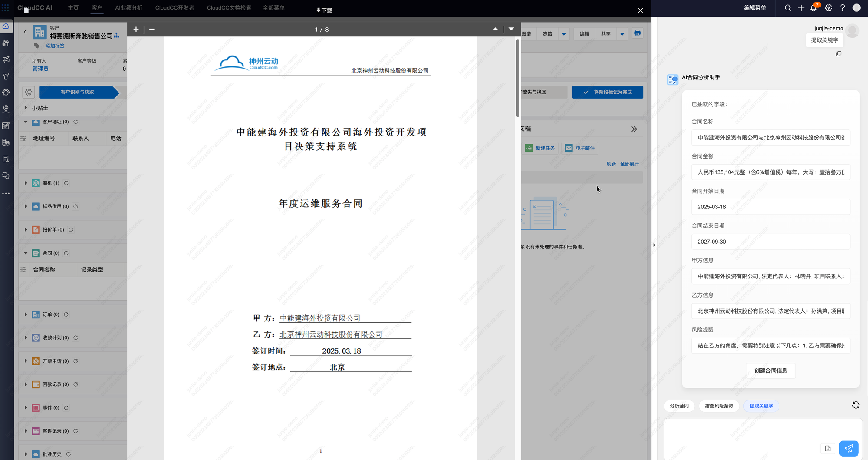Open notifications bell icon
This screenshot has width=868, height=460.
point(813,8)
